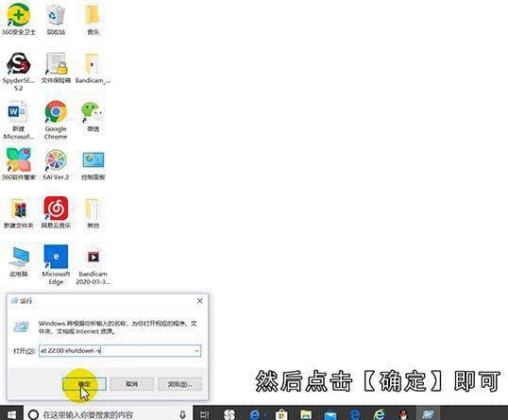Open Task View from the taskbar
Viewport: 508px width, 420px height.
205,414
